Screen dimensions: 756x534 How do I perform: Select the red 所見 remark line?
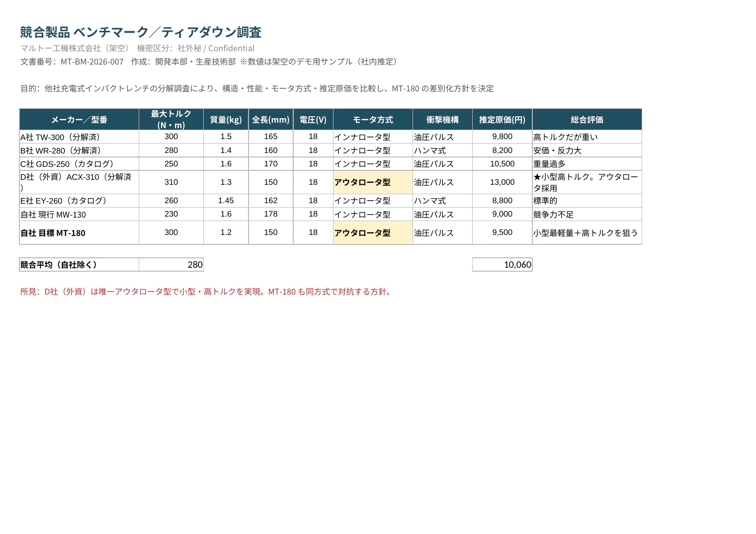(207, 292)
